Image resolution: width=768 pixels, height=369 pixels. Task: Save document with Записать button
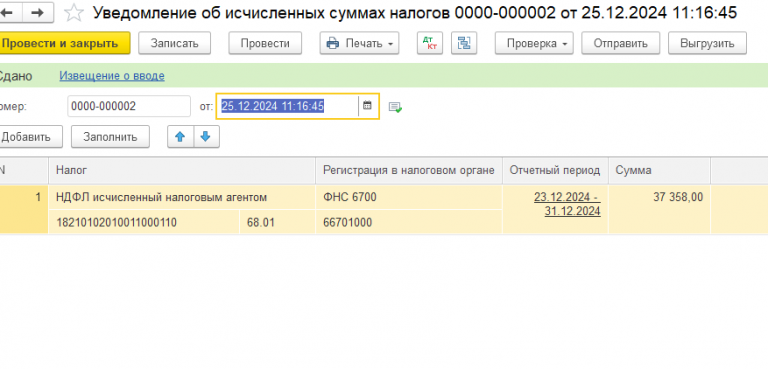[x=174, y=43]
